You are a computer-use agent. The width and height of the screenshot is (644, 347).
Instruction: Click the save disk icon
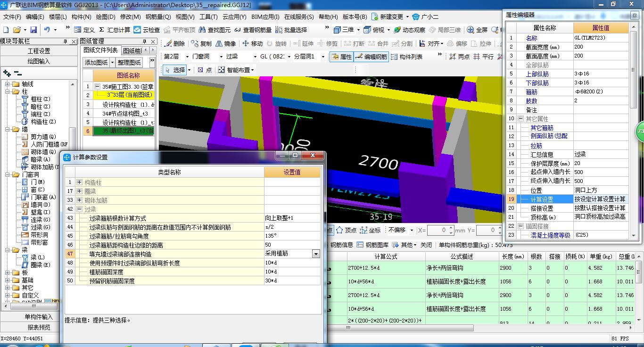tap(33, 30)
